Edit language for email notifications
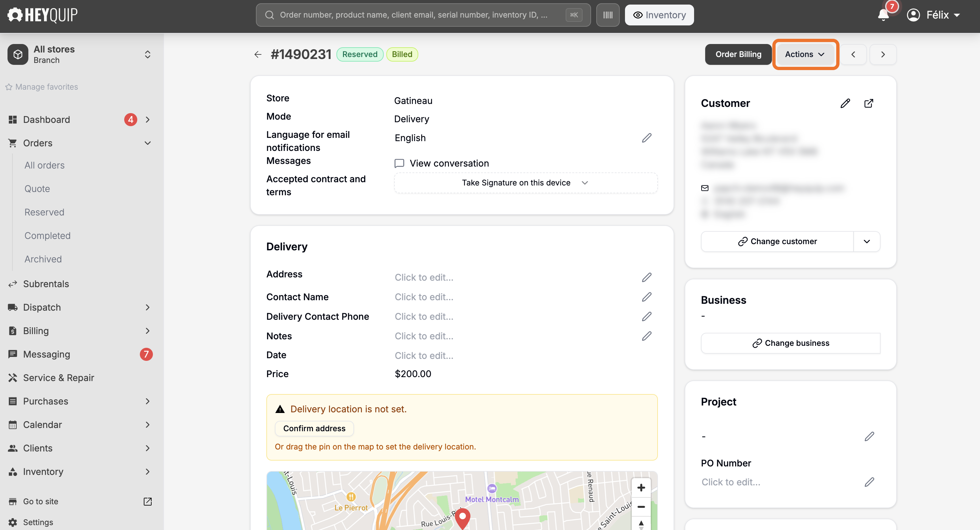The image size is (980, 530). click(x=647, y=138)
